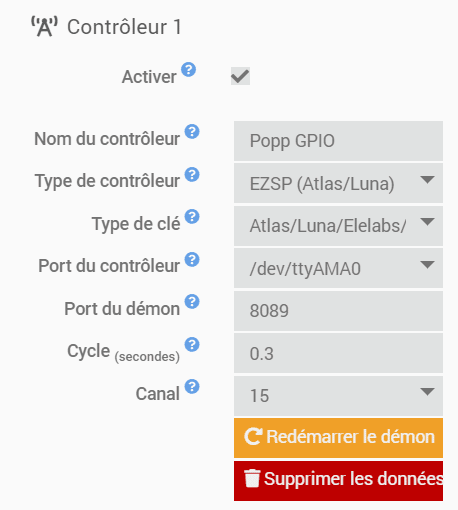Open help for Port du démon
The width and height of the screenshot is (458, 510).
pyautogui.click(x=192, y=302)
